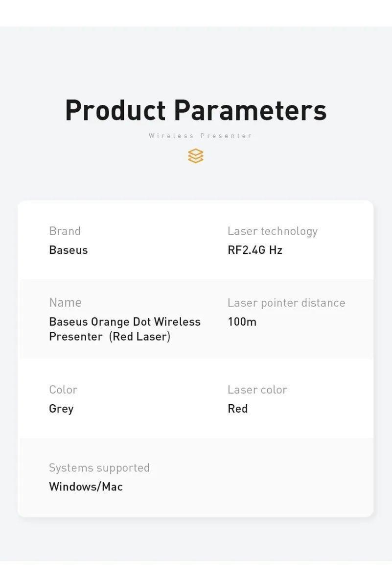The image size is (392, 588).
Task: Click '(Red Laser)' in the product name
Action: coord(139,337)
